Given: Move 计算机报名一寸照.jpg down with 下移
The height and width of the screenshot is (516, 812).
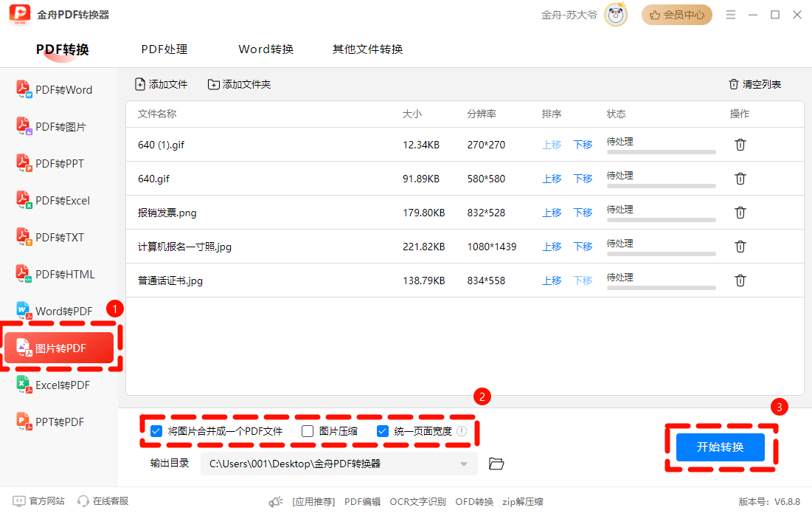Looking at the screenshot, I should point(583,247).
